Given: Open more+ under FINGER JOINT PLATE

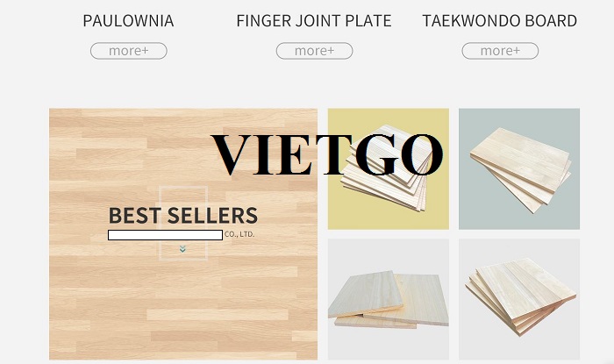Looking at the screenshot, I should point(314,51).
